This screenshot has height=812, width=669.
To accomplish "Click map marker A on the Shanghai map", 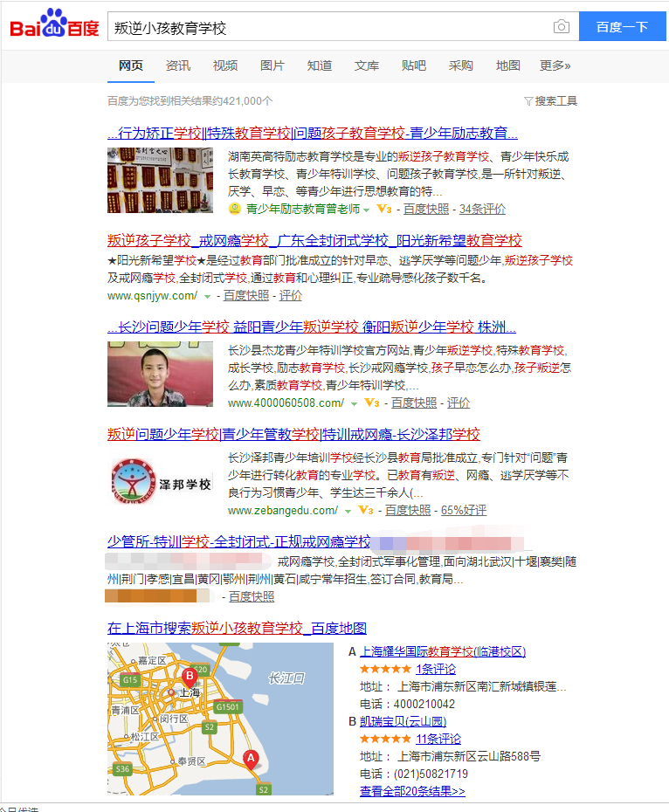I will [251, 760].
